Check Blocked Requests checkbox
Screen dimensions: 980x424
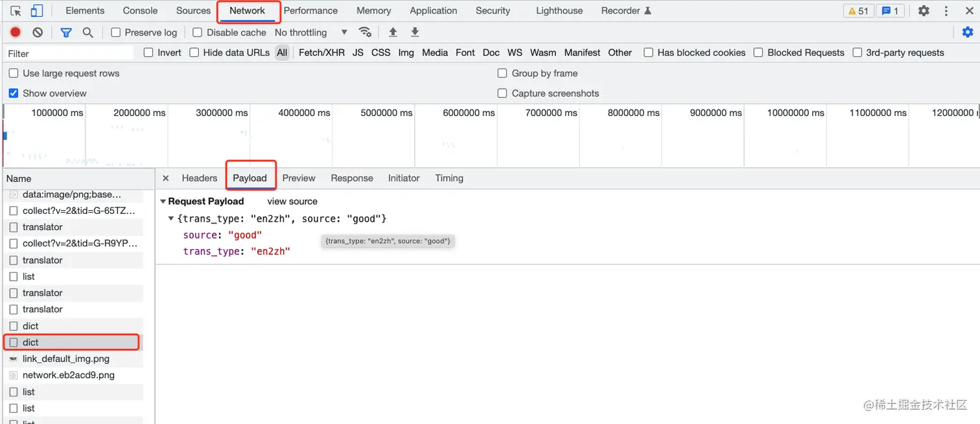[758, 53]
